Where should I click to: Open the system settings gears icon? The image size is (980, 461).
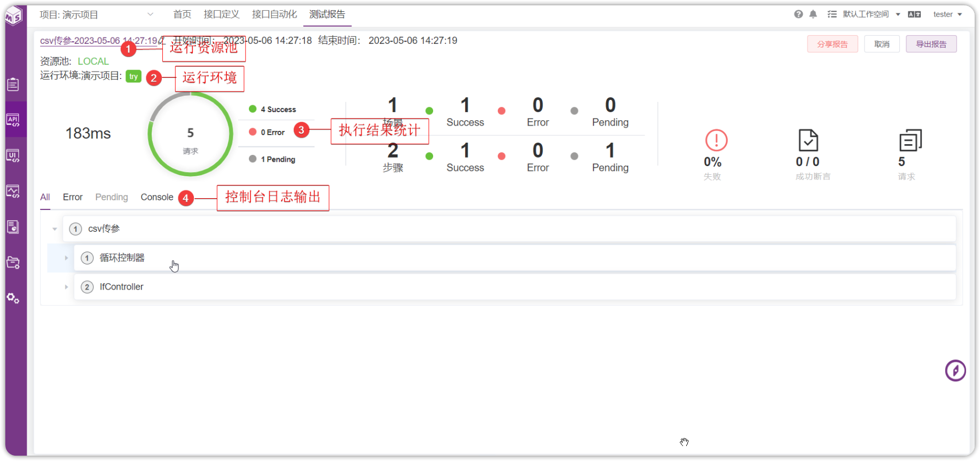[13, 298]
